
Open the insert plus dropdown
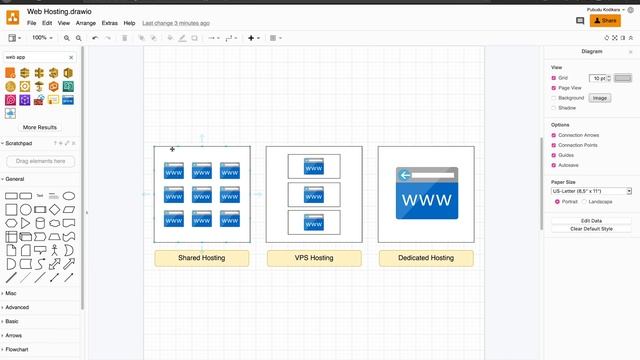pos(253,38)
